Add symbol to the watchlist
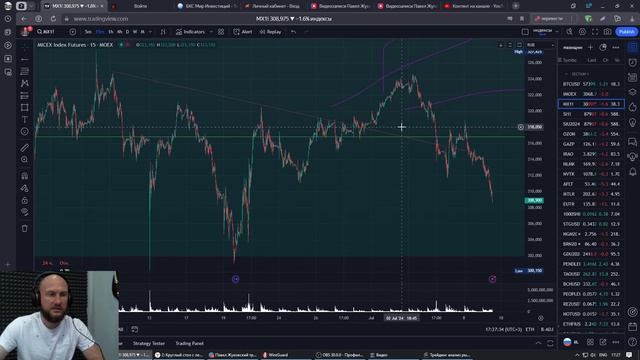640x360 pixels. point(590,47)
